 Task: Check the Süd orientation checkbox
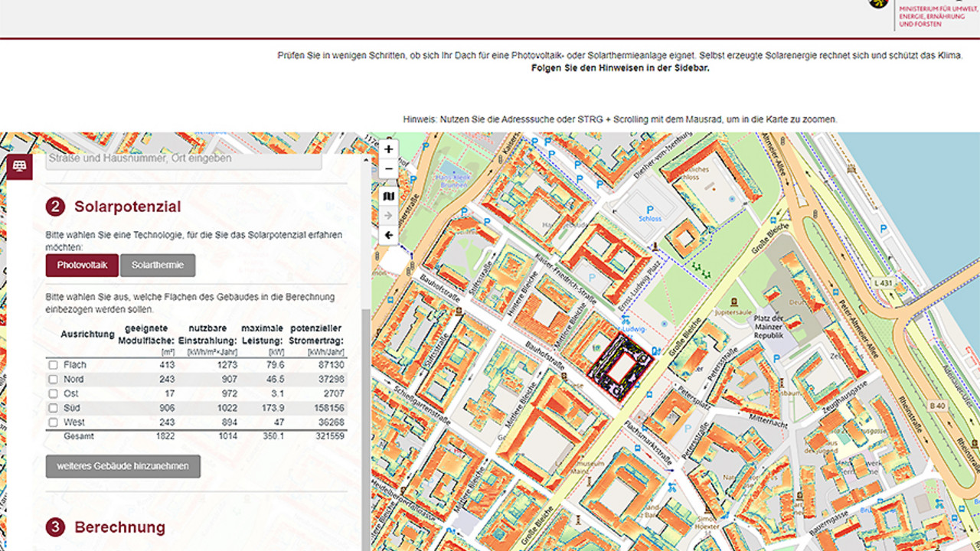[53, 408]
